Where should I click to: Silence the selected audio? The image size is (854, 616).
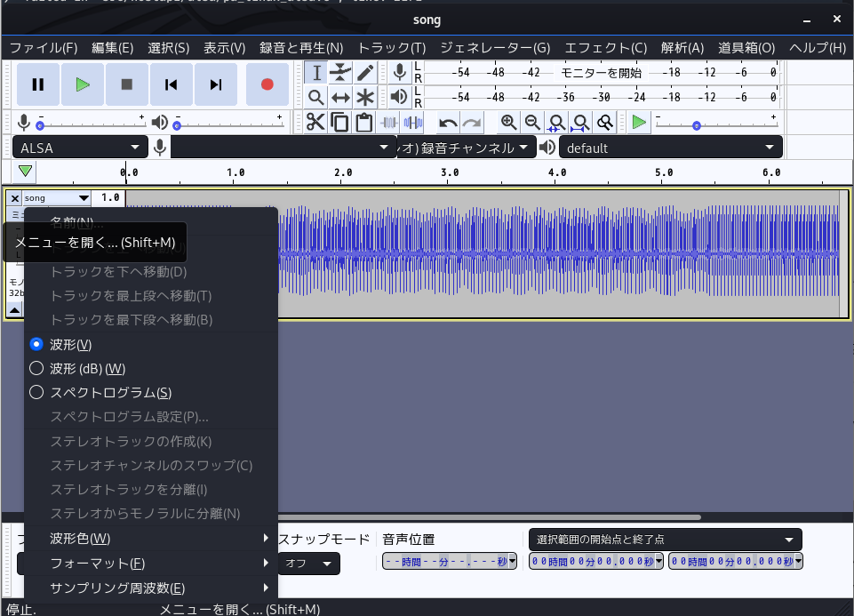click(x=413, y=122)
